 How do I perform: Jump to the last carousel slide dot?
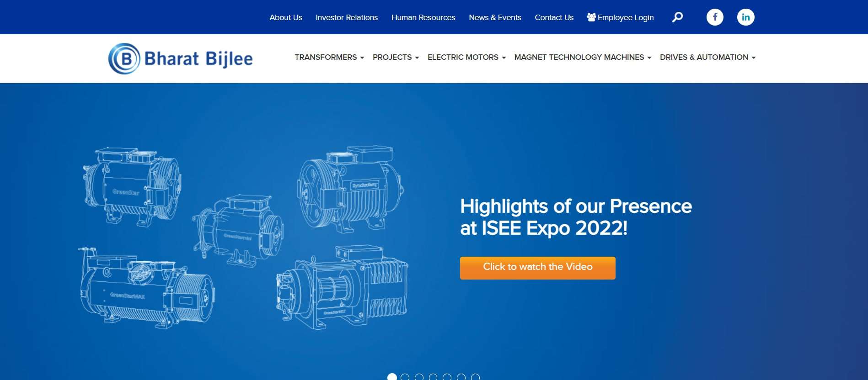(x=475, y=377)
